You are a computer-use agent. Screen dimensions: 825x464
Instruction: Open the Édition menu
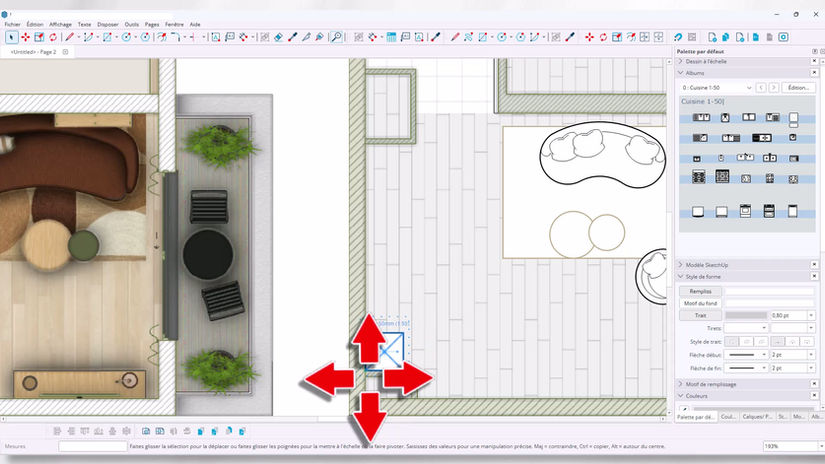pyautogui.click(x=35, y=24)
